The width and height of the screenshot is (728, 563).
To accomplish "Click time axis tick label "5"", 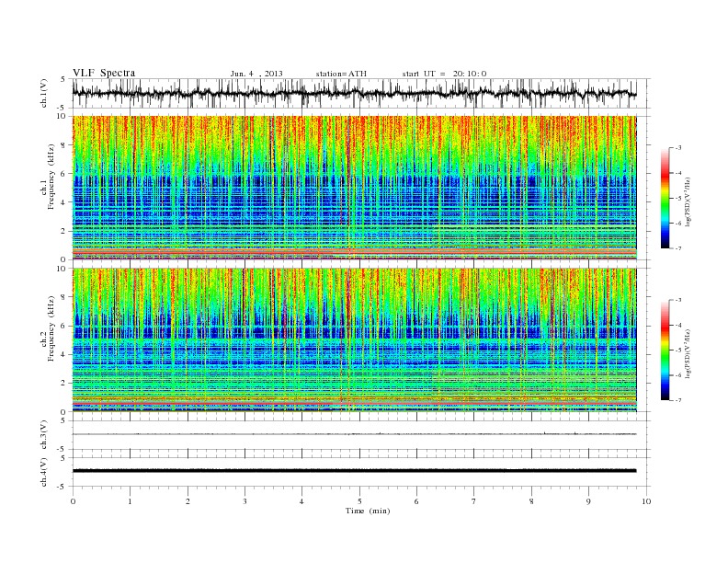I will click(x=359, y=501).
